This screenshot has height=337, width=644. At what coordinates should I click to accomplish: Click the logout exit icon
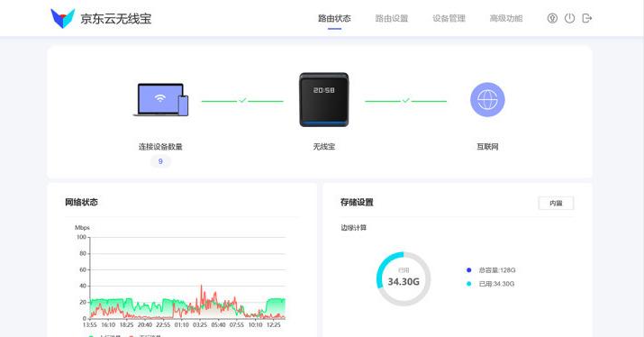click(587, 18)
